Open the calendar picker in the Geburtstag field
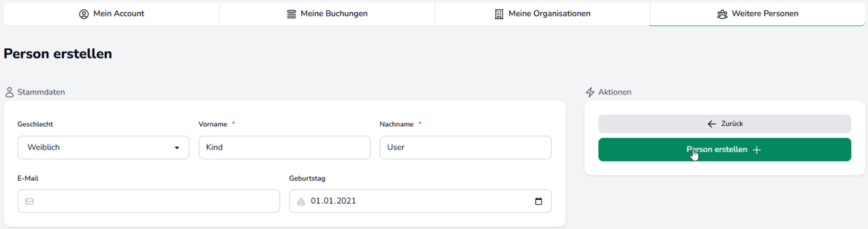 (x=538, y=201)
